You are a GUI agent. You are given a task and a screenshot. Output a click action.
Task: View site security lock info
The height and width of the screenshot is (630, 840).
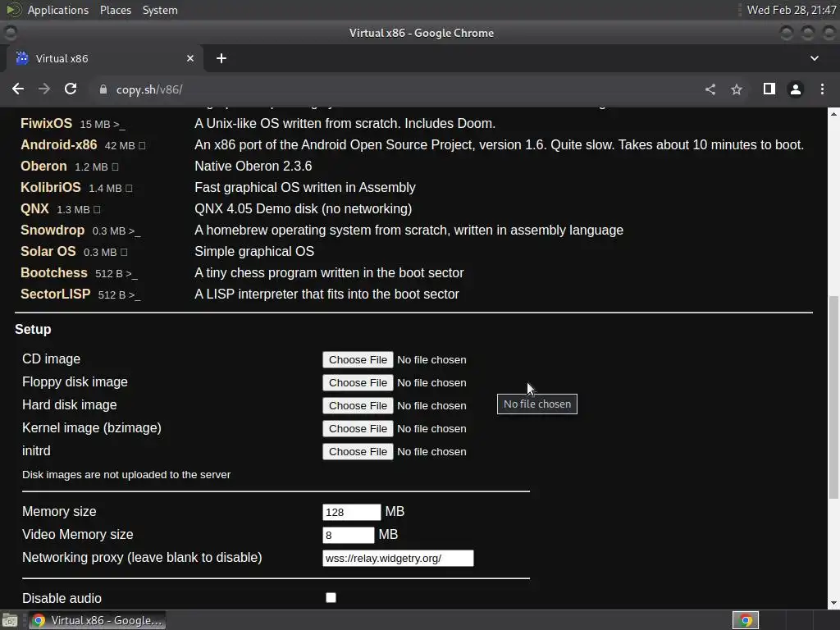tap(103, 89)
